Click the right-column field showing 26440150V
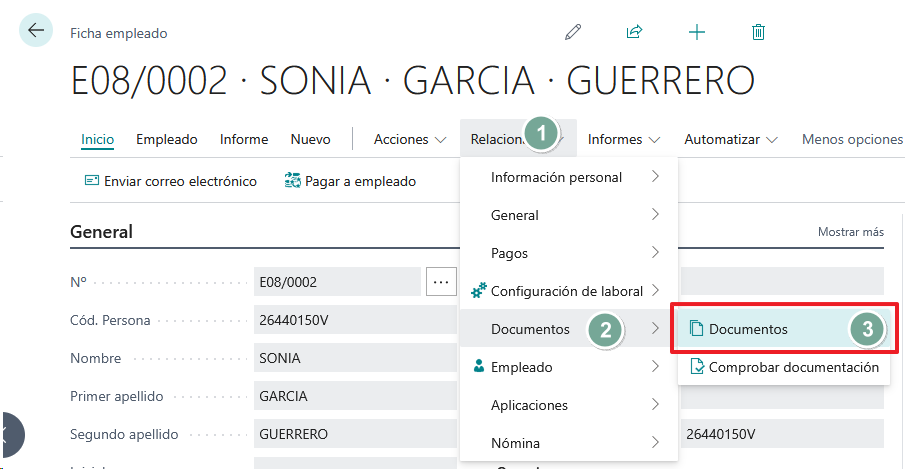Screen dimensions: 905x469 click(x=782, y=434)
